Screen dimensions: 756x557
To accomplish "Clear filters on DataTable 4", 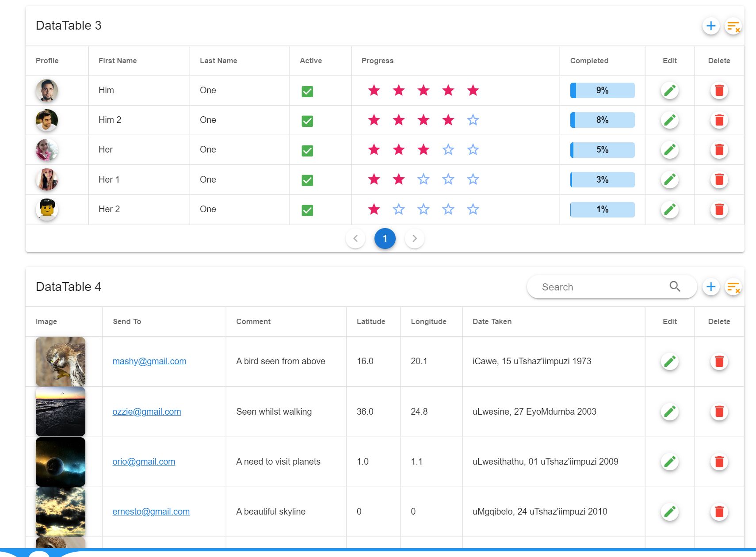I will (733, 287).
